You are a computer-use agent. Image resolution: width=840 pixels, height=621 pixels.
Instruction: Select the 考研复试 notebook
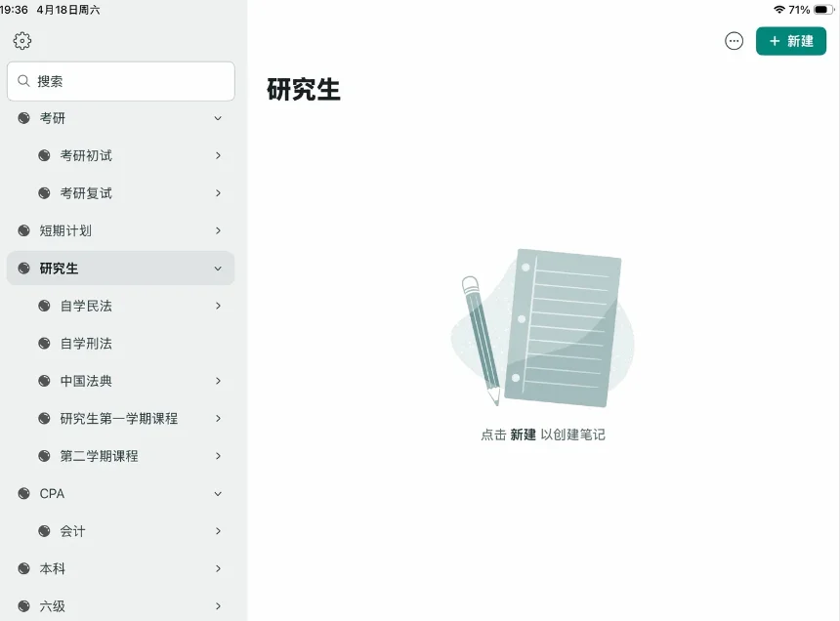click(121, 193)
